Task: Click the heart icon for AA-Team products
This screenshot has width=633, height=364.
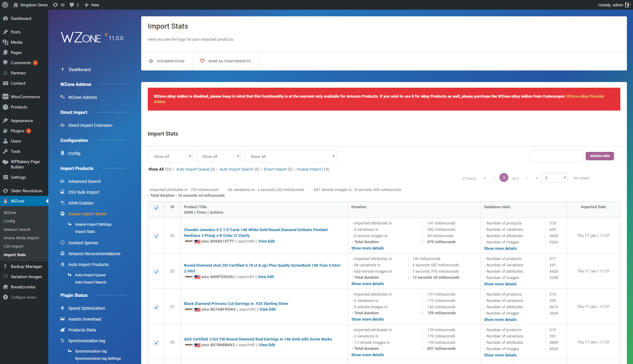Action: tap(202, 61)
